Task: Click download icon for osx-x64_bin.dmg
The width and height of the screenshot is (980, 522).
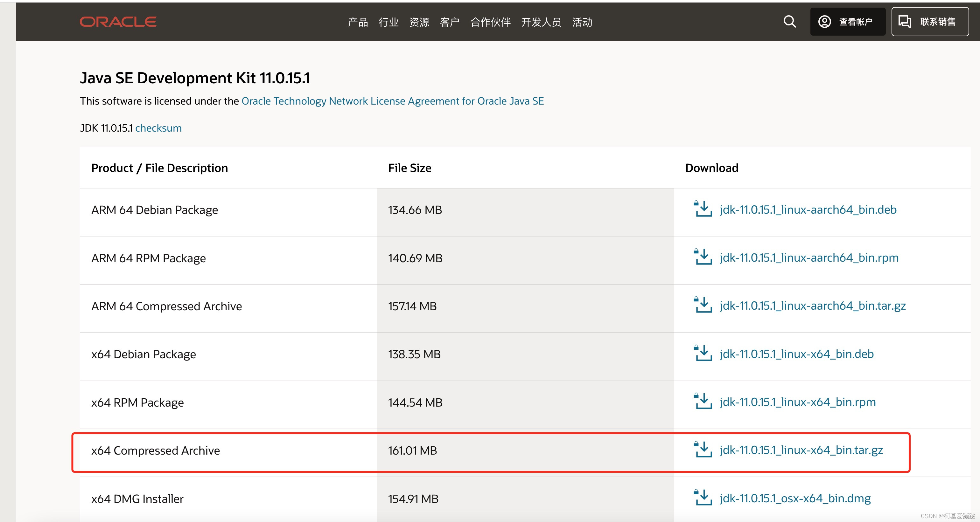Action: click(x=703, y=497)
